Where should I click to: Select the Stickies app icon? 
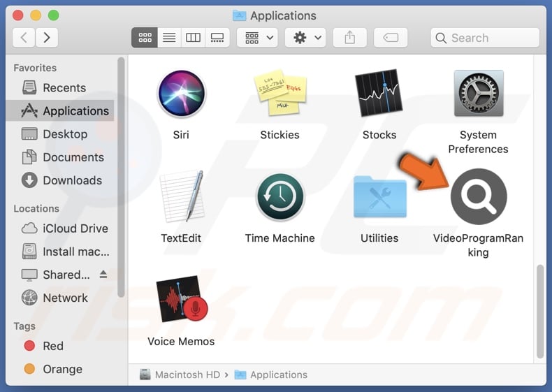(280, 92)
